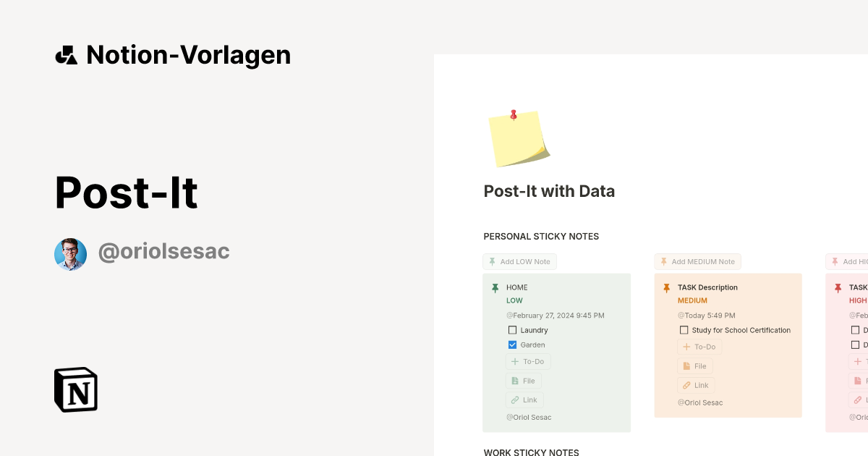
Task: Click the @Oriol Sesac mention in HOME note
Action: point(529,417)
